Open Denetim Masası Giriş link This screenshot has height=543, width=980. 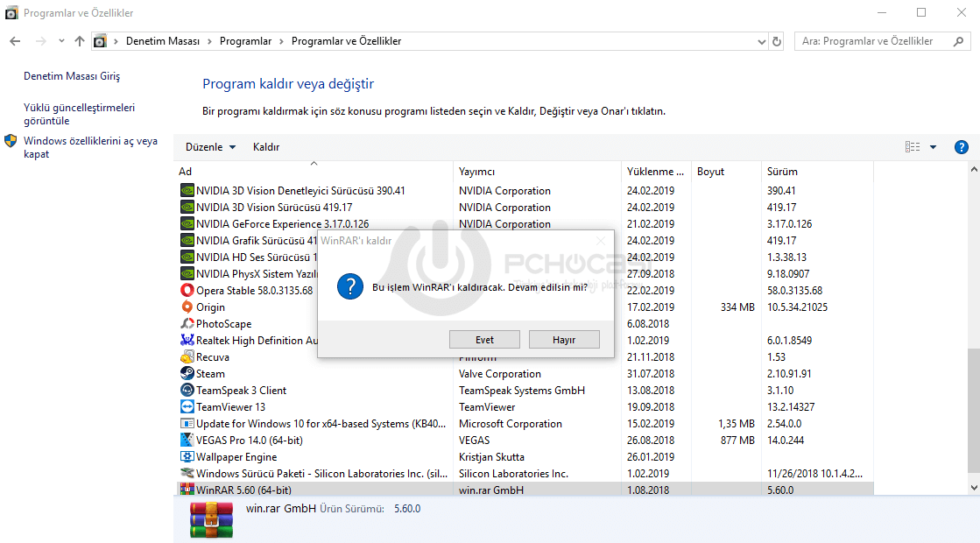click(72, 75)
